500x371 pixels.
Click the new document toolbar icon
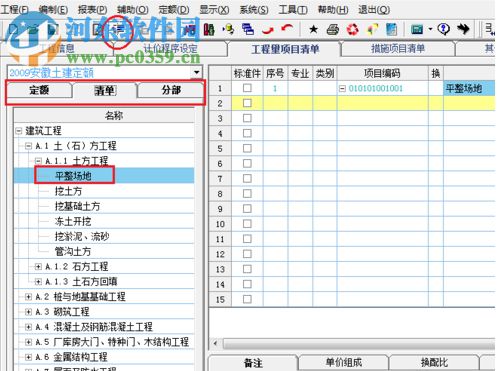coord(14,30)
